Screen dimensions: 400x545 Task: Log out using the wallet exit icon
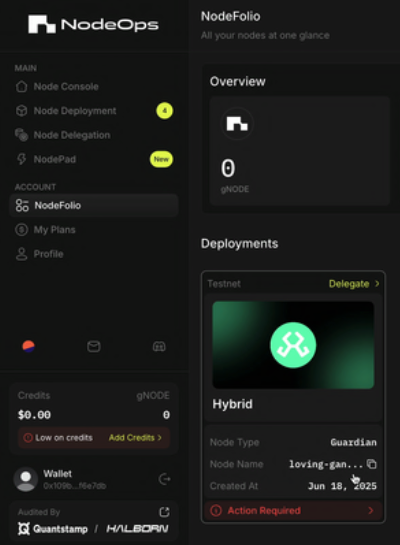coord(164,479)
